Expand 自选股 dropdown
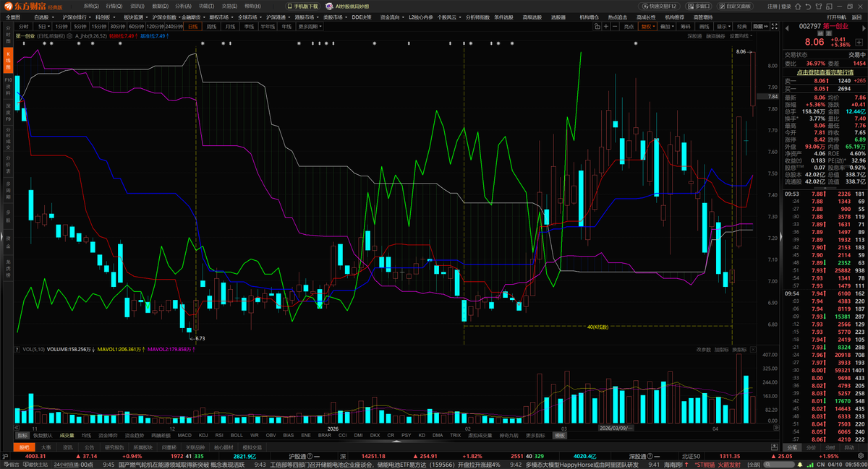 click(53, 17)
